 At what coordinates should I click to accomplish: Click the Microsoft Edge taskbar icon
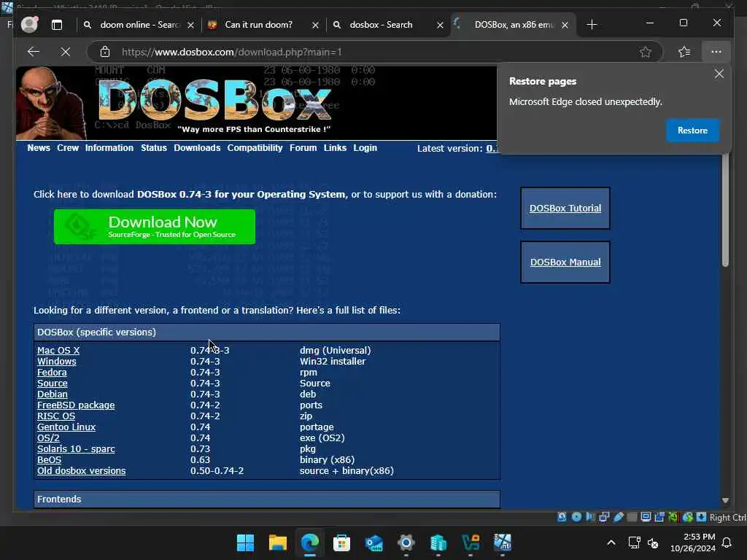pyautogui.click(x=309, y=542)
